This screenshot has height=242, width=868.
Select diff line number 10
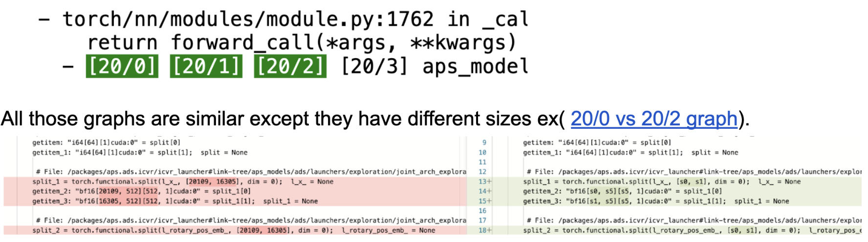[x=482, y=152]
